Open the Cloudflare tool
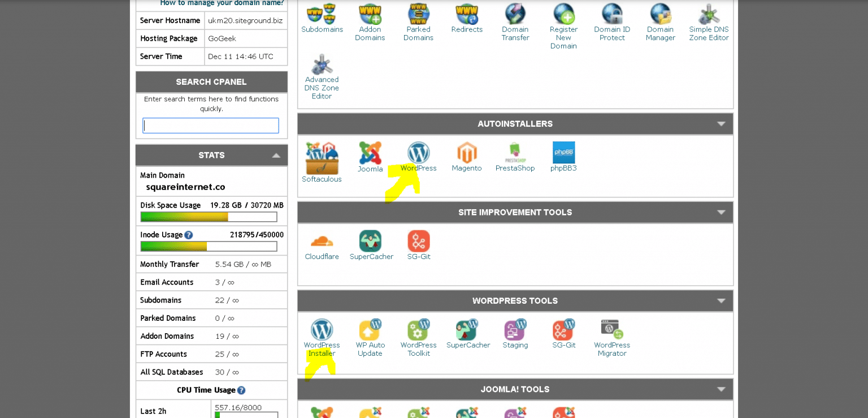Viewport: 868px width, 418px height. pyautogui.click(x=322, y=245)
